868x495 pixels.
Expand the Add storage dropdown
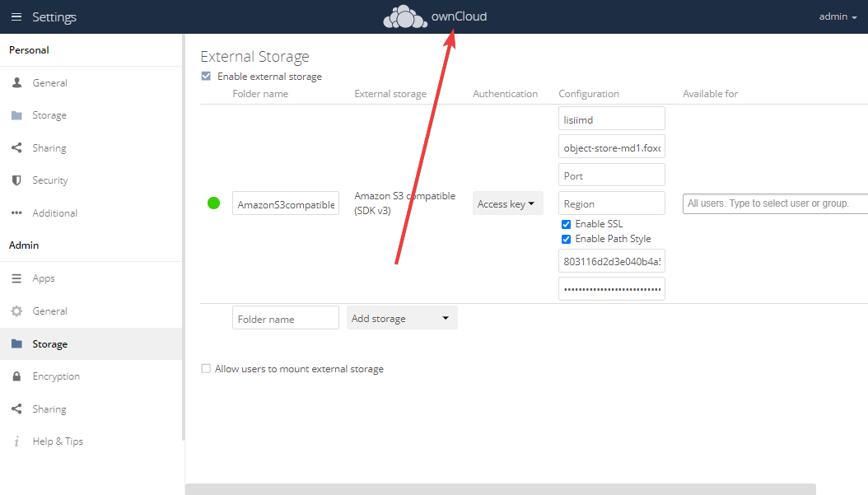402,318
